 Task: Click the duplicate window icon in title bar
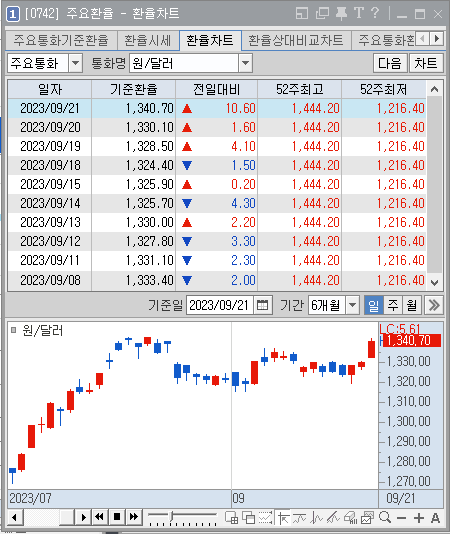[322, 14]
